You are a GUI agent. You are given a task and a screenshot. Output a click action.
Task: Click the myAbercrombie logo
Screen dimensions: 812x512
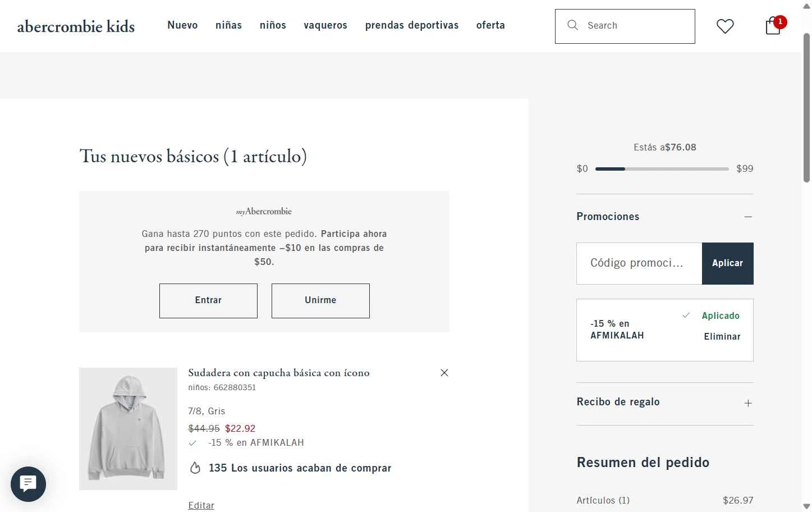264,212
